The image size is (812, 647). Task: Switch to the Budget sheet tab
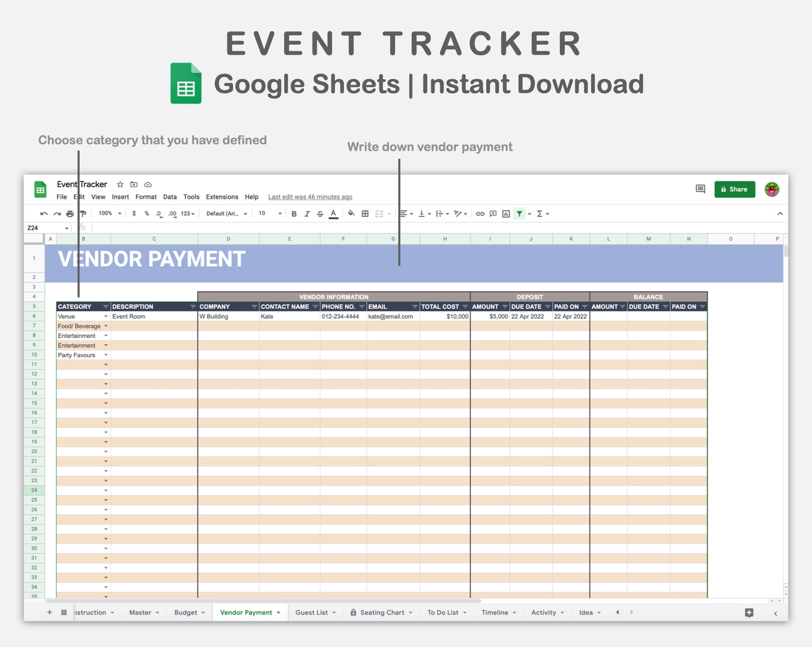185,612
